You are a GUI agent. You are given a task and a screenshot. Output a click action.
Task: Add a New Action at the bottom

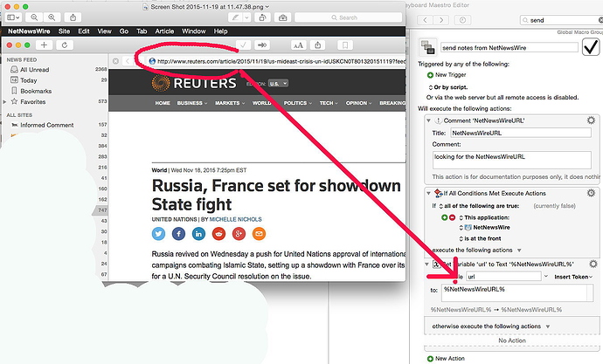click(446, 359)
